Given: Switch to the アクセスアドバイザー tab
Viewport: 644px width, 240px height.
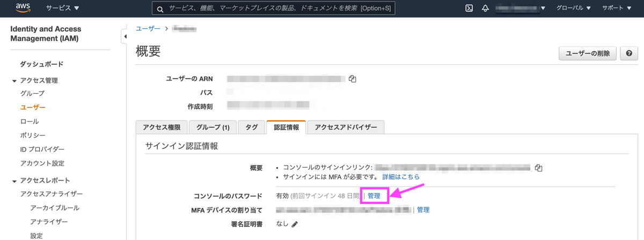Looking at the screenshot, I should pyautogui.click(x=346, y=127).
